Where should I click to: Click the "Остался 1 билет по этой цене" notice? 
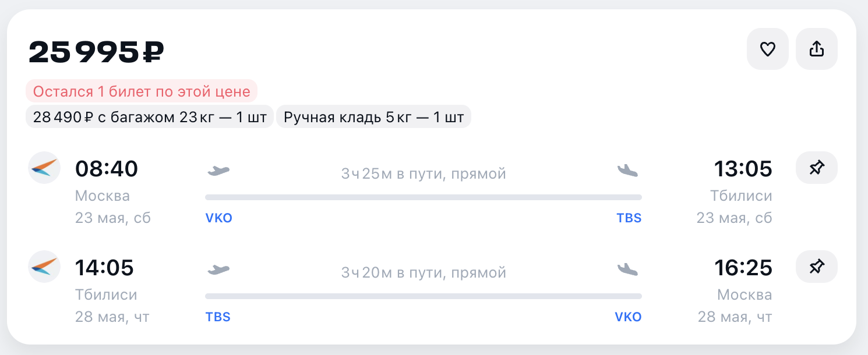click(142, 91)
